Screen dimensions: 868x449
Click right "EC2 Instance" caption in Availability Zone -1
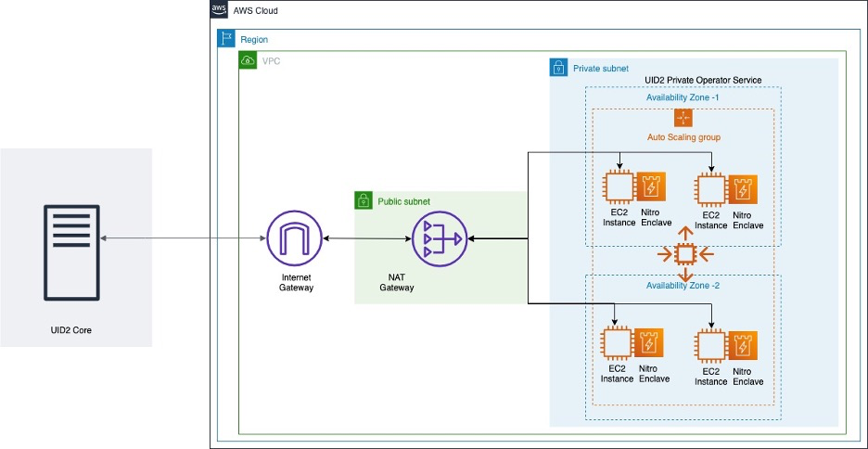pyautogui.click(x=710, y=221)
